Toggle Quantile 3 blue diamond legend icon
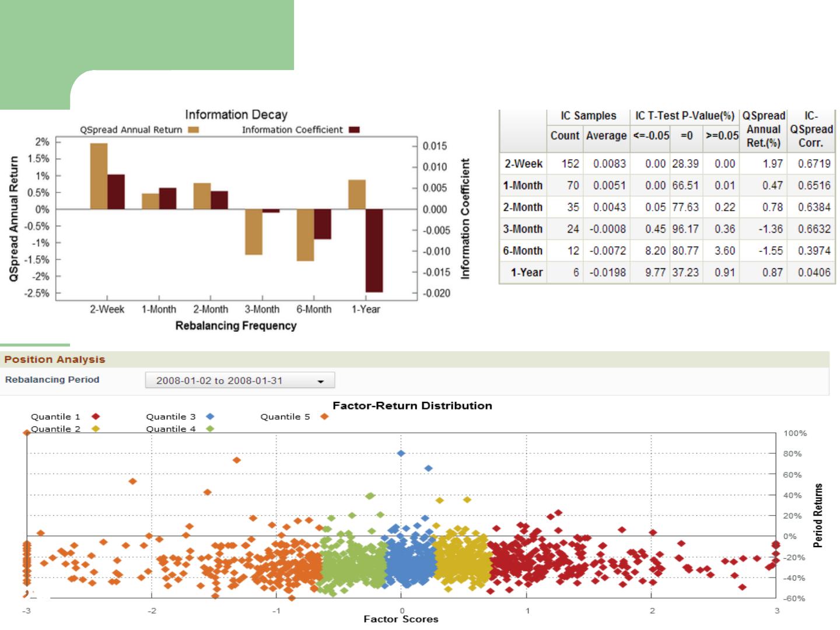Viewport: 840px width, 630px height. (x=210, y=416)
